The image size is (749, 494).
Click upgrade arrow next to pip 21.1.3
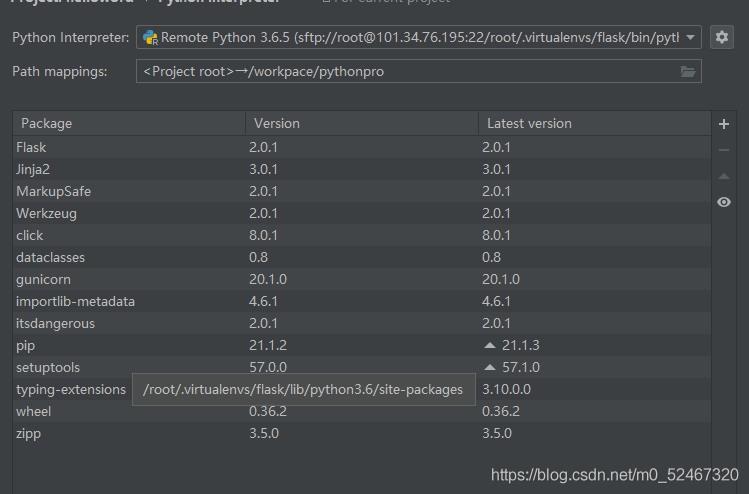coord(490,345)
